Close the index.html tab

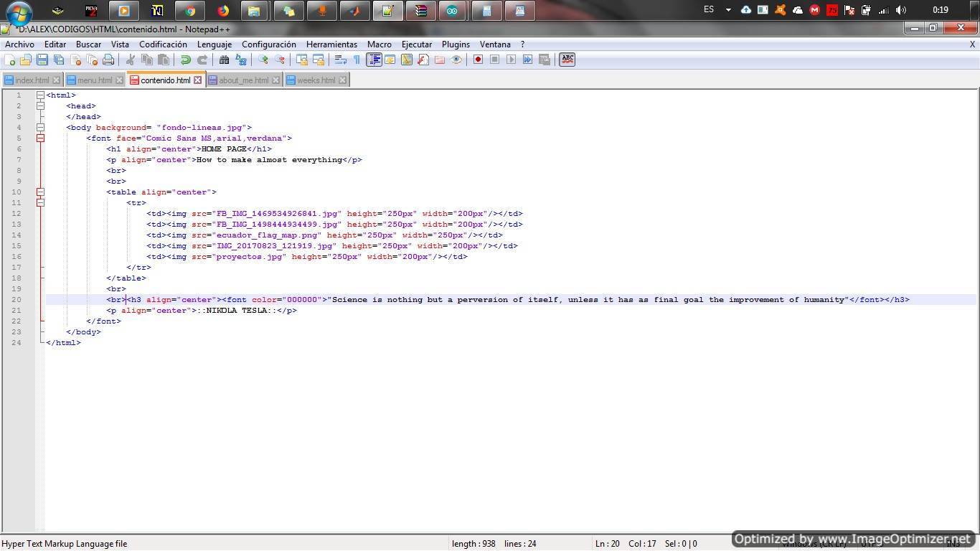57,80
